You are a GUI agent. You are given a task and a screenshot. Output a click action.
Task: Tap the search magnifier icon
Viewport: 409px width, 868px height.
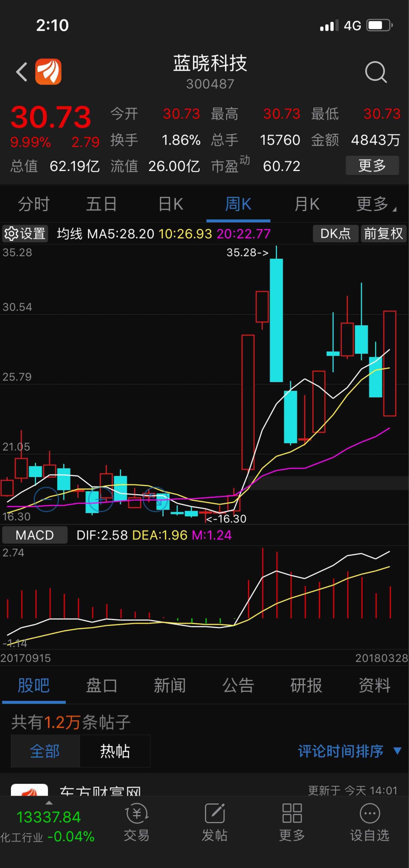click(376, 72)
